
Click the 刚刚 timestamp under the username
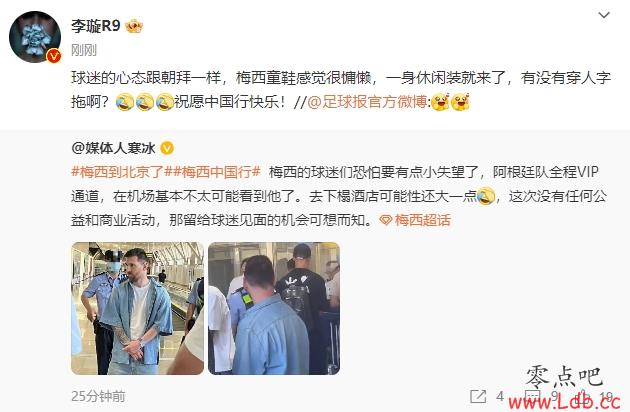[84, 50]
